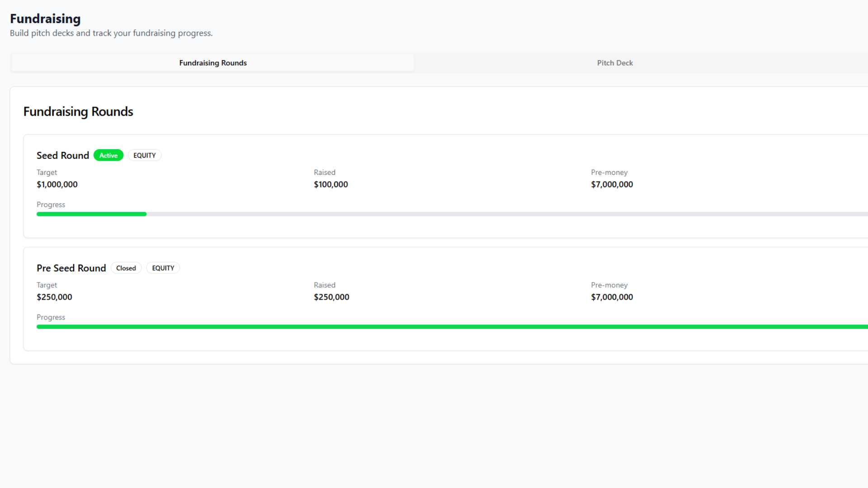Viewport: 868px width, 488px height.
Task: Click the EQUITY badge on Pre Seed Round
Action: (163, 268)
